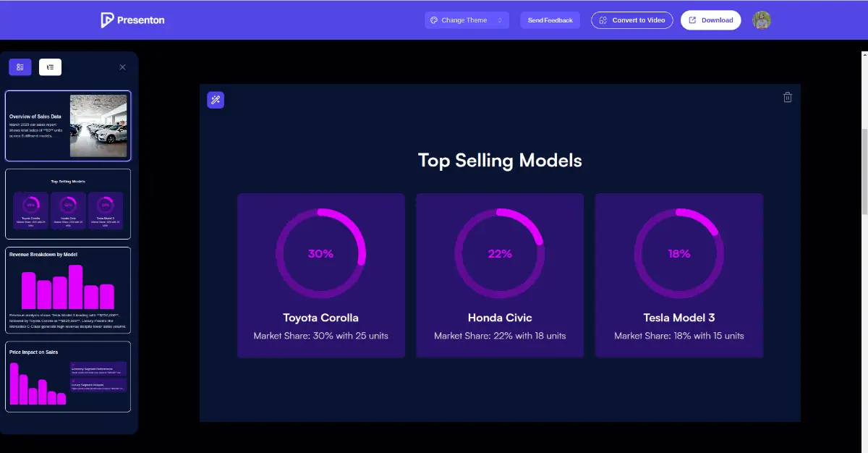
Task: Select Price Impact on Sales slide
Action: [68, 376]
